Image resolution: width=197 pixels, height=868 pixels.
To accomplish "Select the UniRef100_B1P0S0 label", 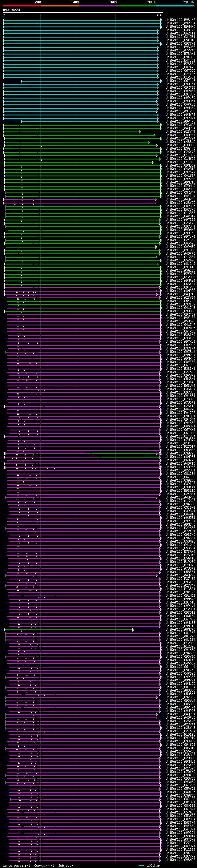I will (180, 562).
